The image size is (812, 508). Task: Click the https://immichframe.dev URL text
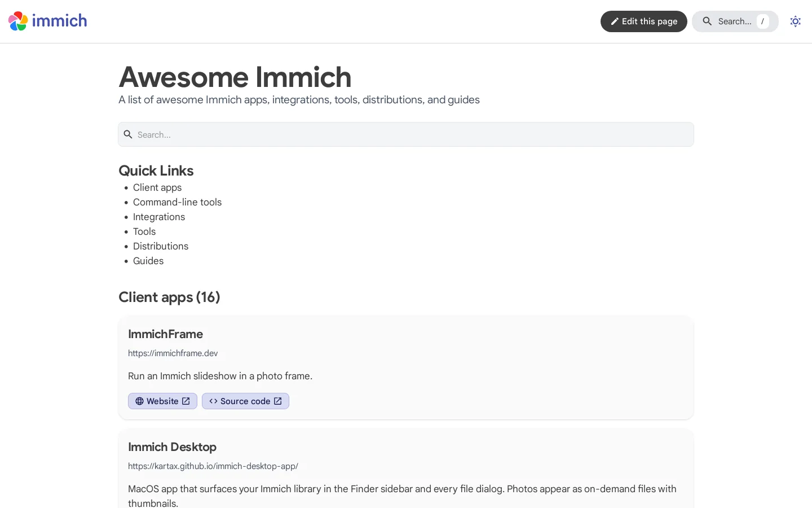173,353
